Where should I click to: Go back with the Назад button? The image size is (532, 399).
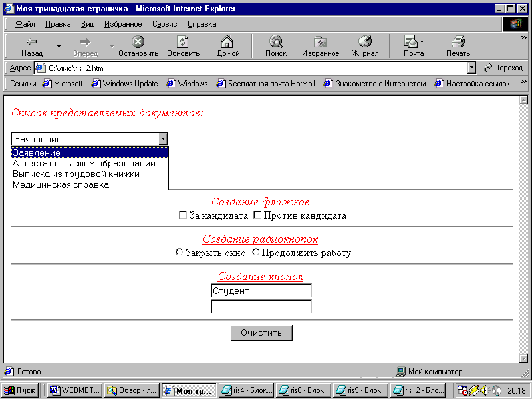[x=32, y=47]
